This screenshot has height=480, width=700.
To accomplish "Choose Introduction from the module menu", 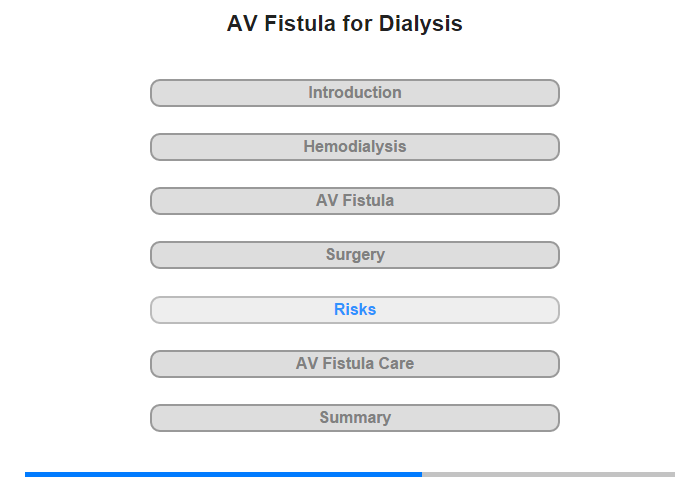I will point(354,93).
